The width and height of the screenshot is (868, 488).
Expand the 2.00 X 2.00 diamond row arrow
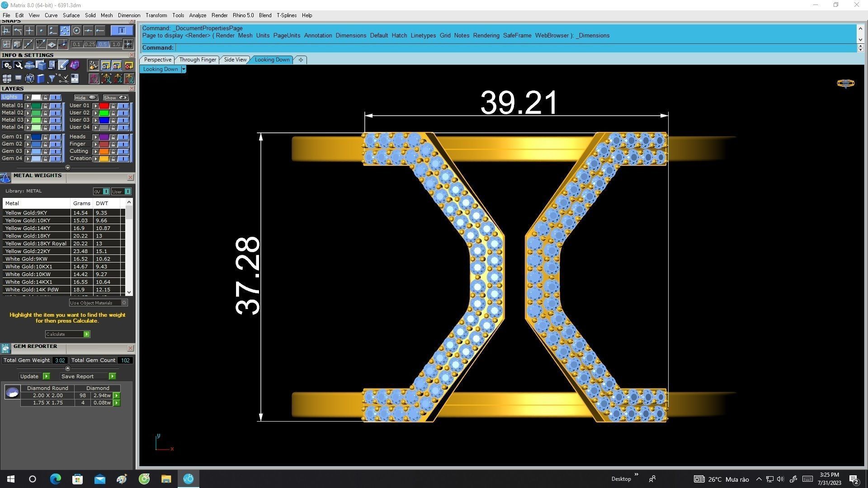(117, 395)
